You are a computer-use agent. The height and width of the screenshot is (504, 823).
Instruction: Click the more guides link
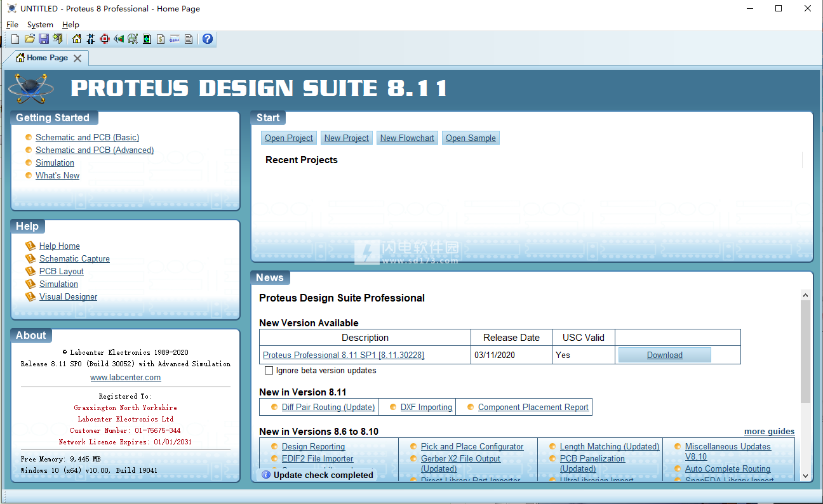coord(770,432)
